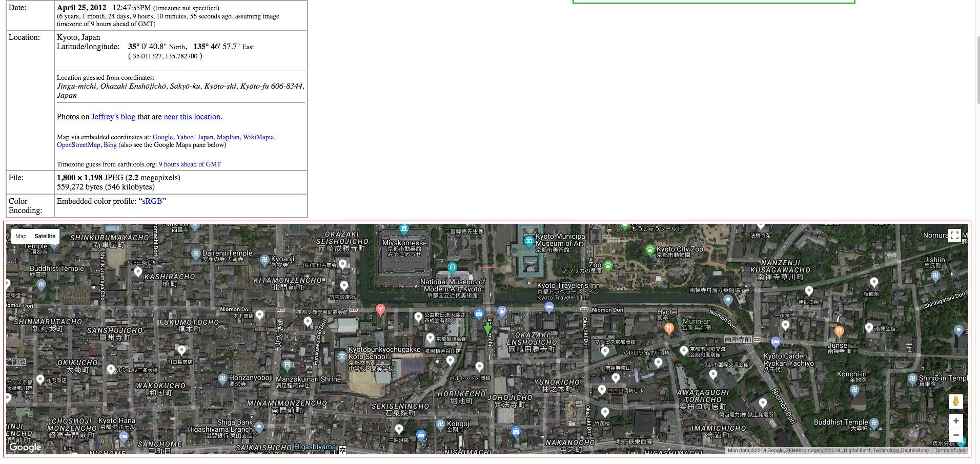Select the Shinio-in Temple marker
This screenshot has height=464, width=980.
tap(912, 379)
